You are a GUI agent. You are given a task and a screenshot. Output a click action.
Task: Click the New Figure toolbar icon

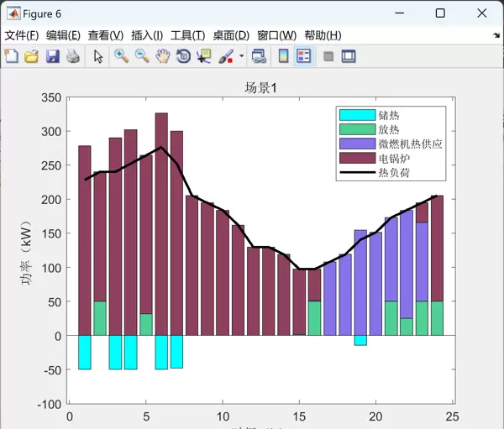click(11, 56)
